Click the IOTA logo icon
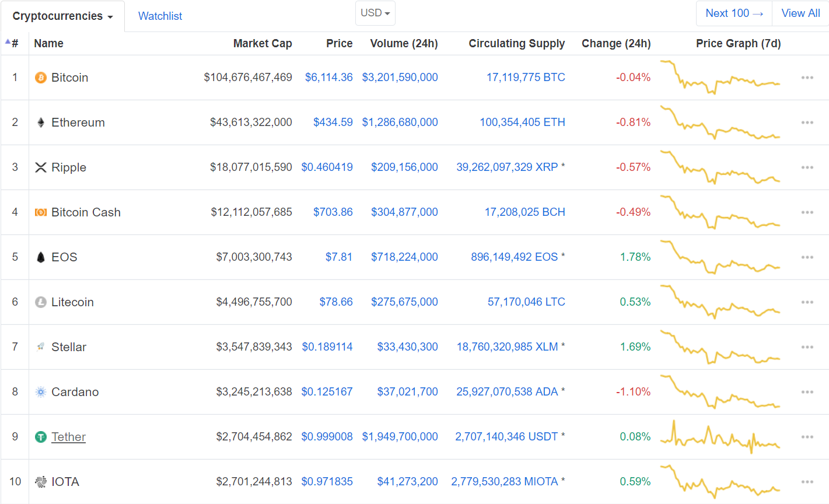The width and height of the screenshot is (829, 504). [41, 482]
